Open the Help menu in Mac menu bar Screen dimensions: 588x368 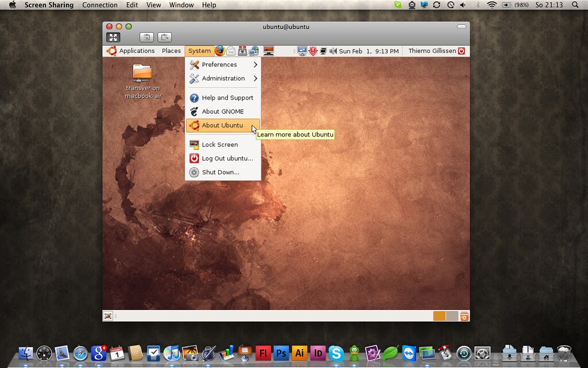pos(209,5)
